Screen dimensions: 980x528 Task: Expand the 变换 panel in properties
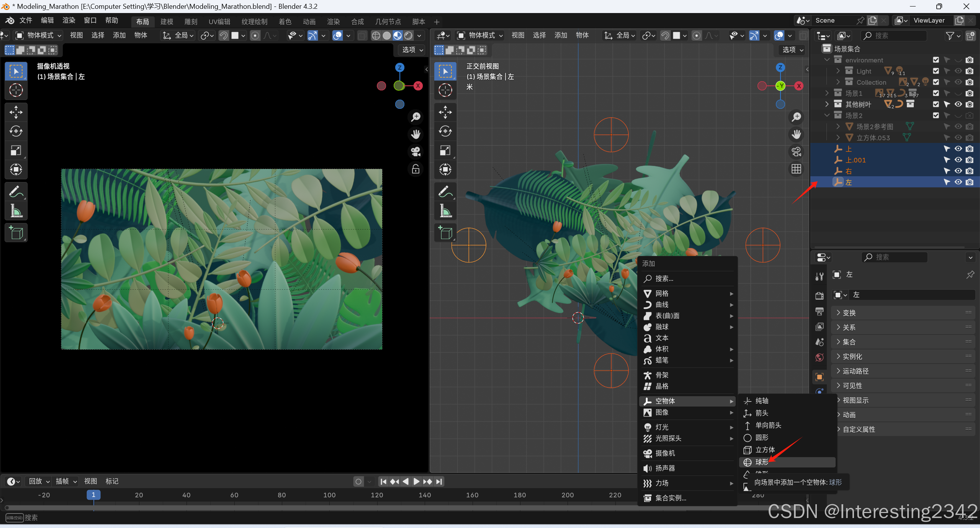point(849,313)
